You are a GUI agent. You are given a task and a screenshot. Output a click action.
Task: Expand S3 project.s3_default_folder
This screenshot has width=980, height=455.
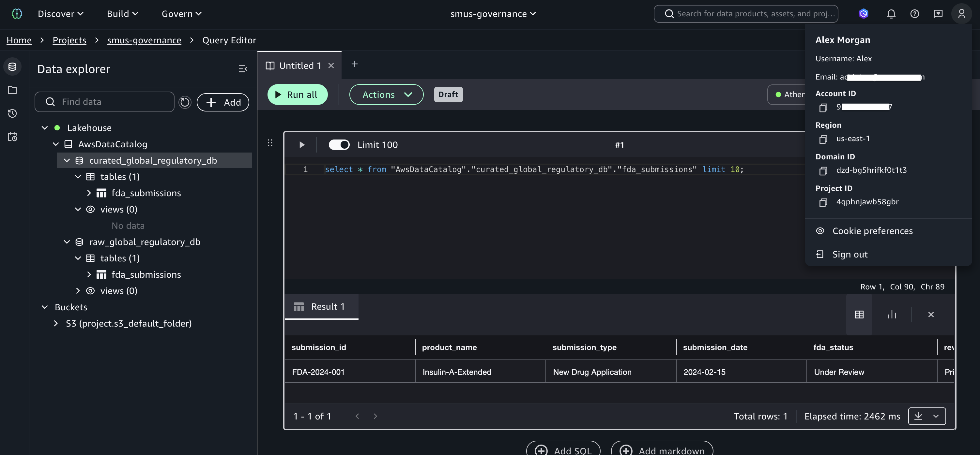coord(55,323)
